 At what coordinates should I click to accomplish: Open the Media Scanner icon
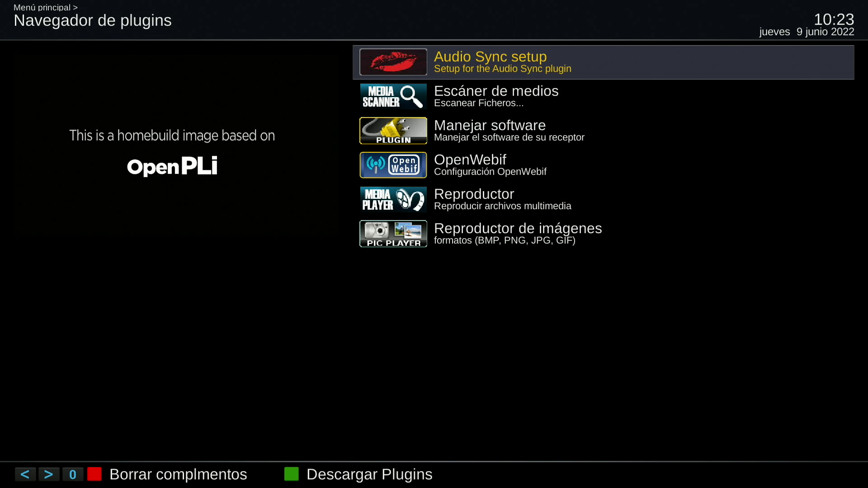click(x=393, y=96)
